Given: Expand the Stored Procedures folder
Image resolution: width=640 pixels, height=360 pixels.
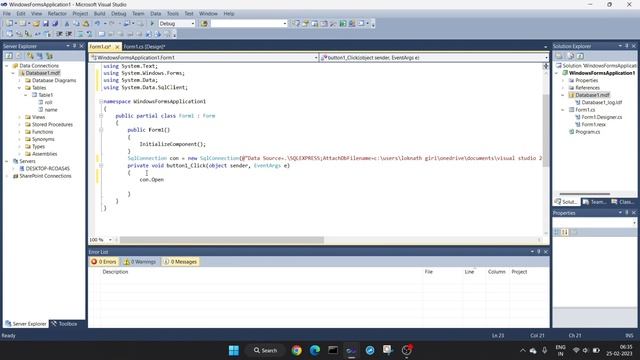Looking at the screenshot, I should click(19, 124).
